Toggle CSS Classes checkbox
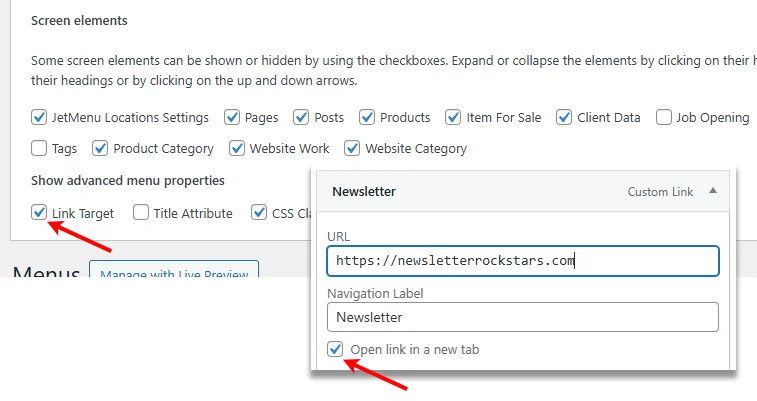The width and height of the screenshot is (757, 401). point(259,212)
